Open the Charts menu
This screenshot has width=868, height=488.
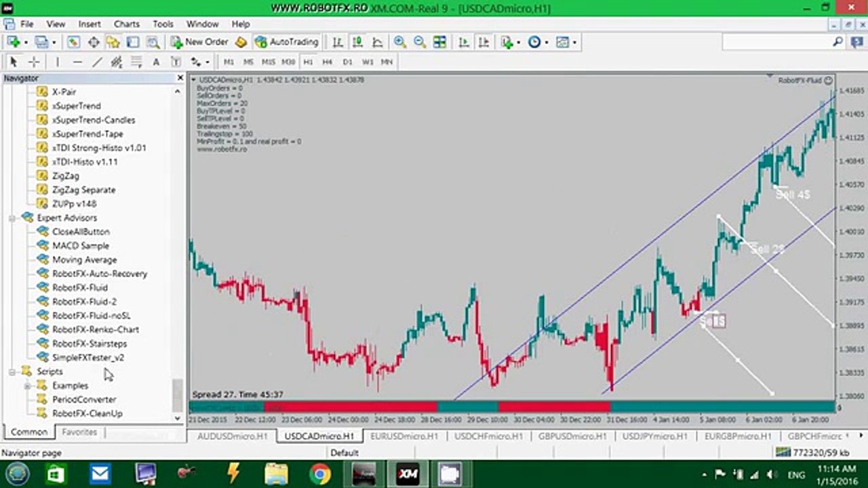tap(127, 24)
